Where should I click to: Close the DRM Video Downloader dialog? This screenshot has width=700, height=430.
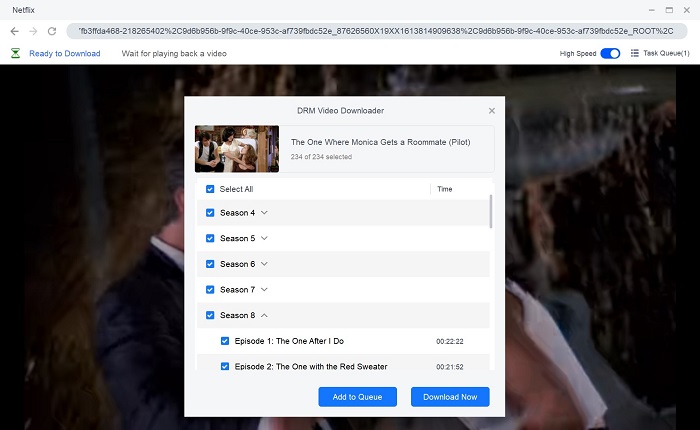[492, 111]
